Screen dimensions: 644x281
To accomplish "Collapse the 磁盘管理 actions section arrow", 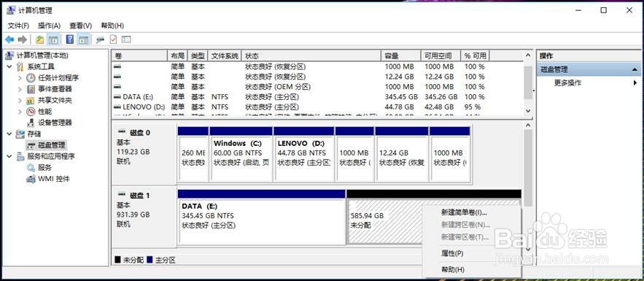I will [635, 70].
